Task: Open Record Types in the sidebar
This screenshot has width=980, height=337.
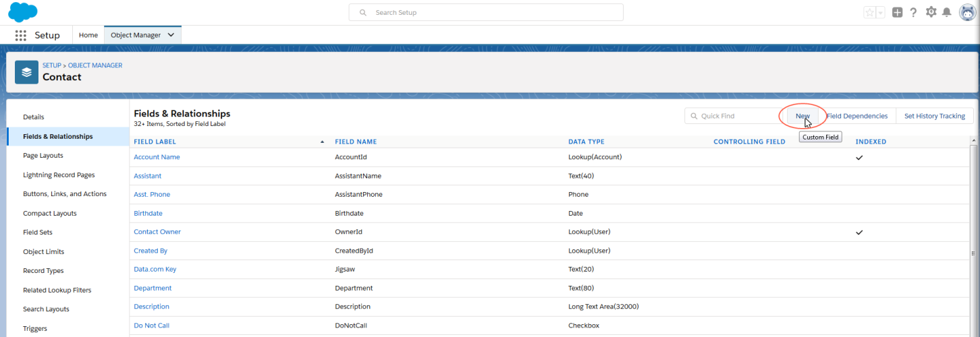Action: (x=43, y=271)
